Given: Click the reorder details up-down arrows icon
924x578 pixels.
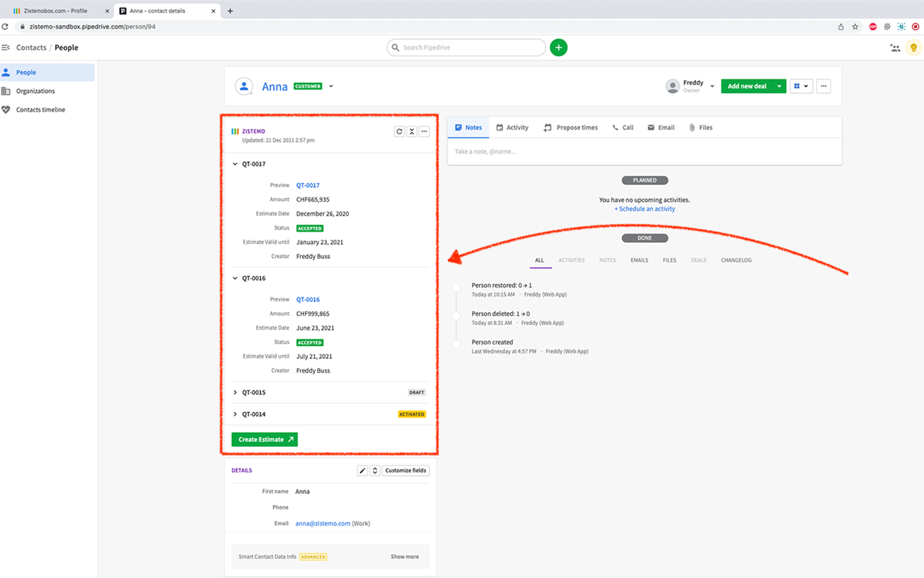Looking at the screenshot, I should pos(375,471).
